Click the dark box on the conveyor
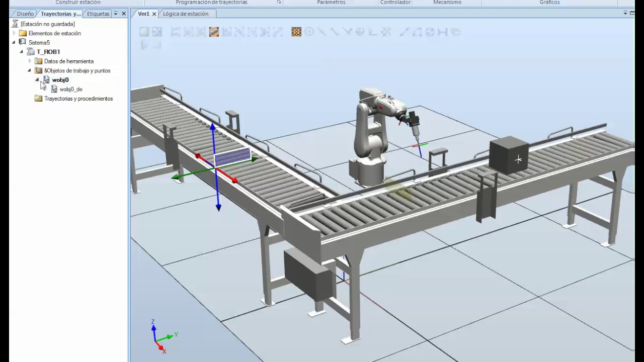Viewport: 644px width, 362px height. [509, 155]
